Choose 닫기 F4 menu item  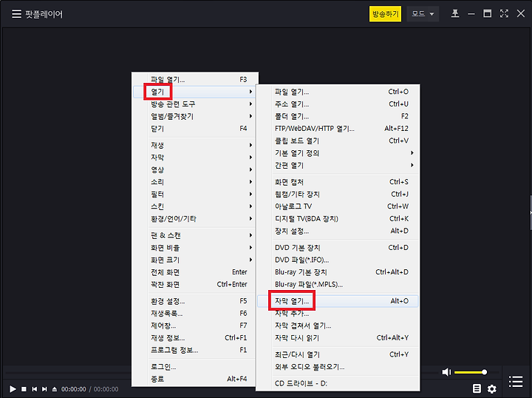click(x=195, y=129)
